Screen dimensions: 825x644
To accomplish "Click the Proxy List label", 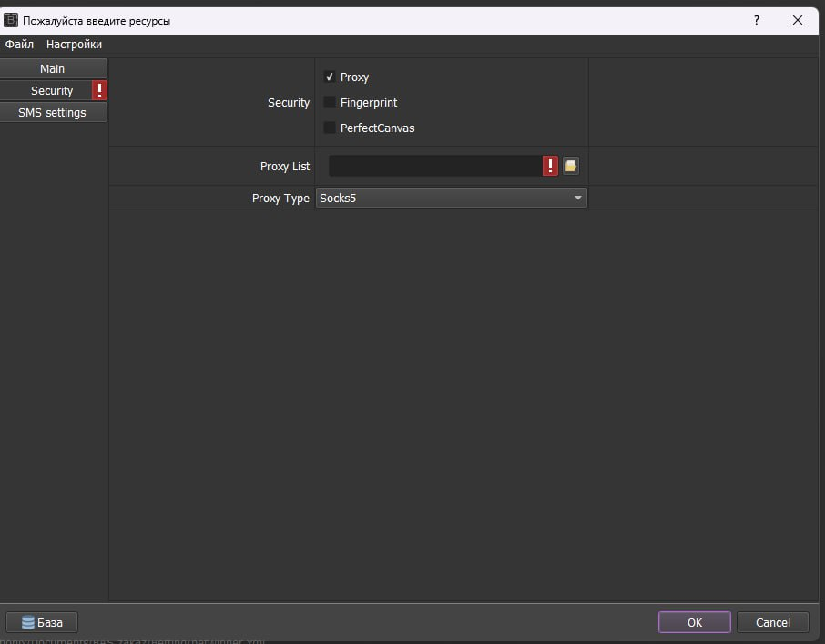I will 285,167.
